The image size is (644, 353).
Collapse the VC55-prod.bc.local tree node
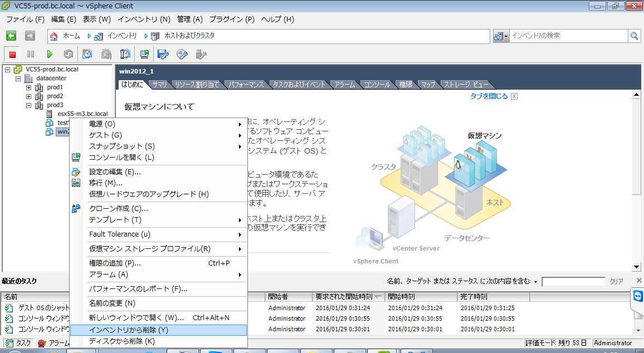pos(7,70)
